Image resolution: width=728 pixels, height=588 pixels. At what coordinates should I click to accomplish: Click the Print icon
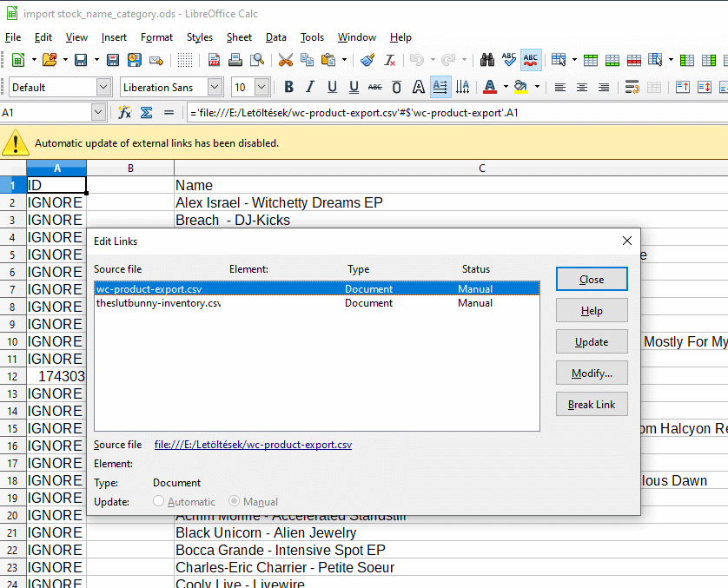tap(235, 60)
